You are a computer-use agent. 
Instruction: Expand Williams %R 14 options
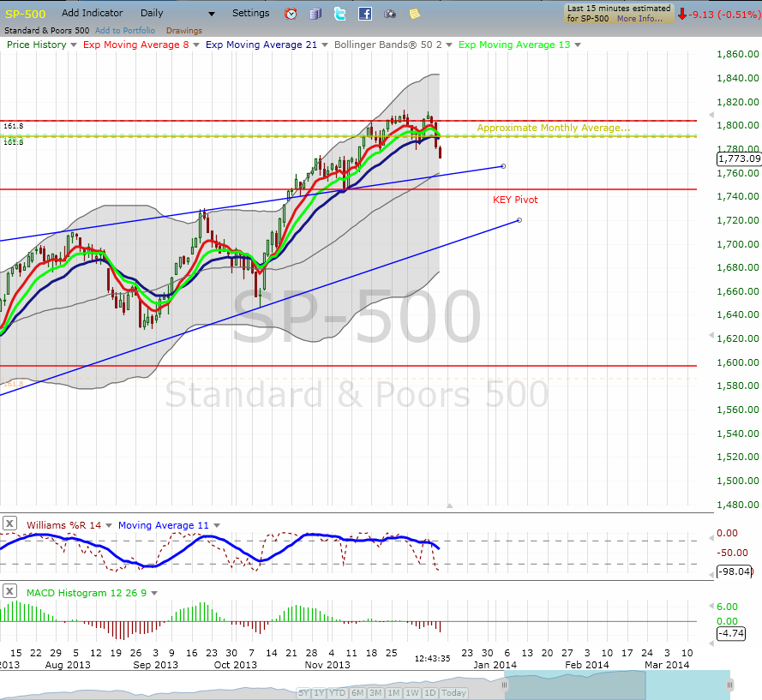tap(108, 525)
